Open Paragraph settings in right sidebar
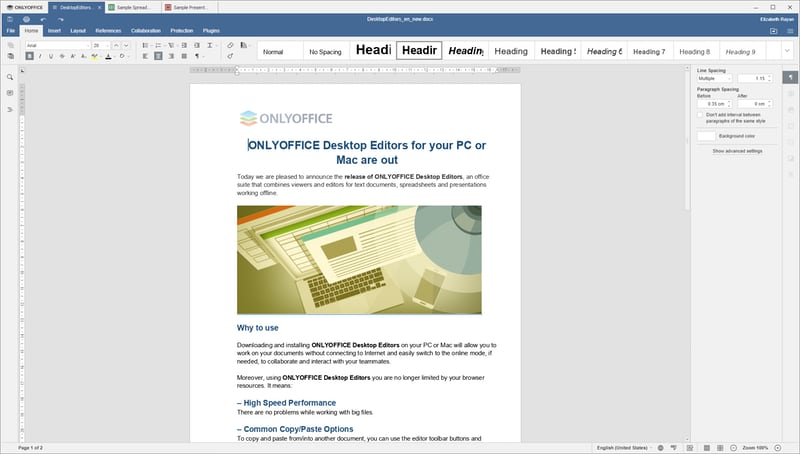800x454 pixels. pyautogui.click(x=790, y=77)
